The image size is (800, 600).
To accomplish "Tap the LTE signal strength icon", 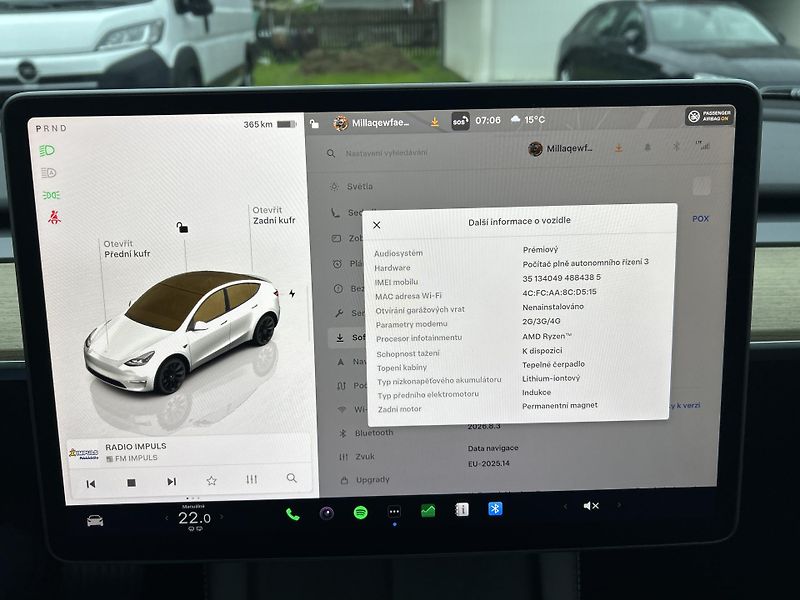I will tap(703, 145).
